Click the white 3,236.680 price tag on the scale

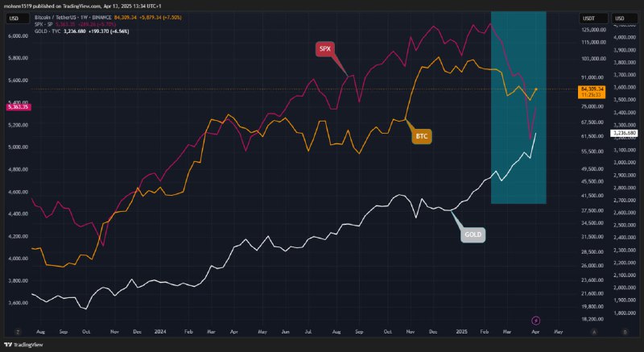pos(624,133)
